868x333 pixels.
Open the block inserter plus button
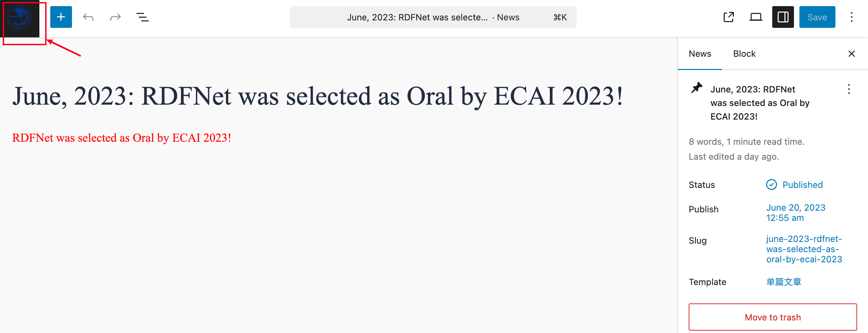pos(61,17)
